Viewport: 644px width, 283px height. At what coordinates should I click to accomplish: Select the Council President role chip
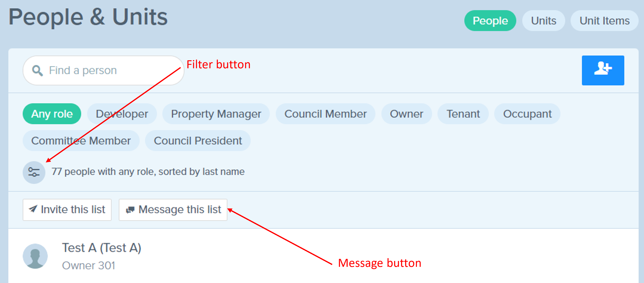198,141
